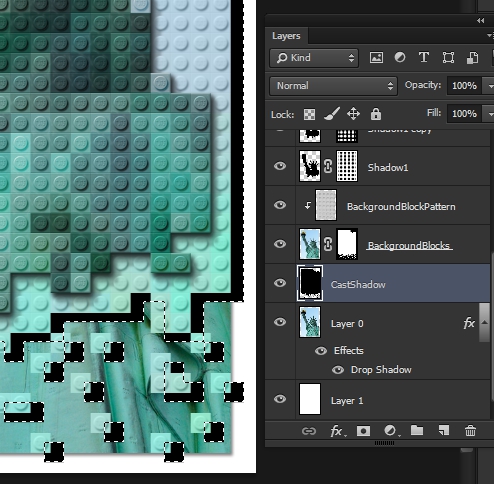Select the CastShadow layer name

pyautogui.click(x=358, y=285)
